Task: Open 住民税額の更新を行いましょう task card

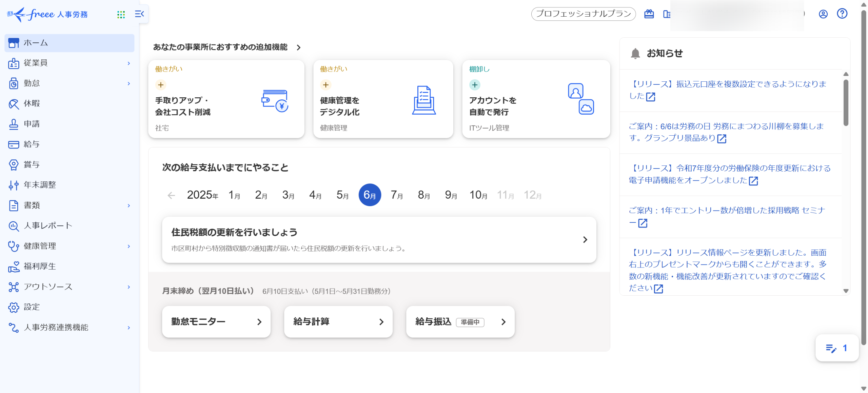Action: pos(379,240)
